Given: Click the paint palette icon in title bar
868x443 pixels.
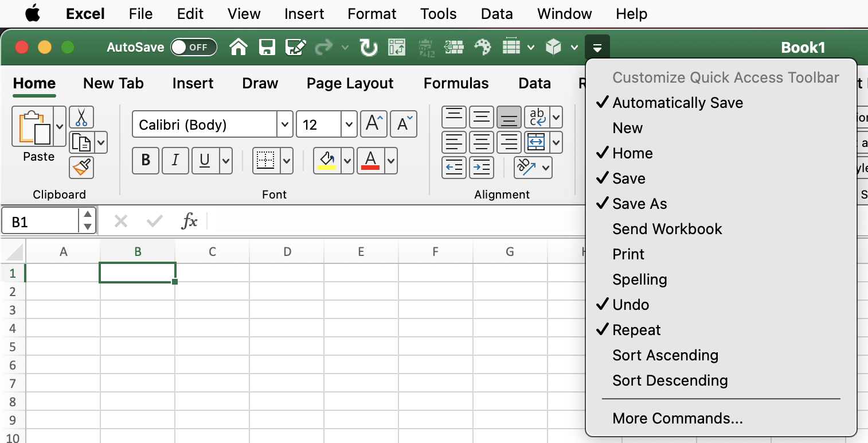Looking at the screenshot, I should [483, 47].
